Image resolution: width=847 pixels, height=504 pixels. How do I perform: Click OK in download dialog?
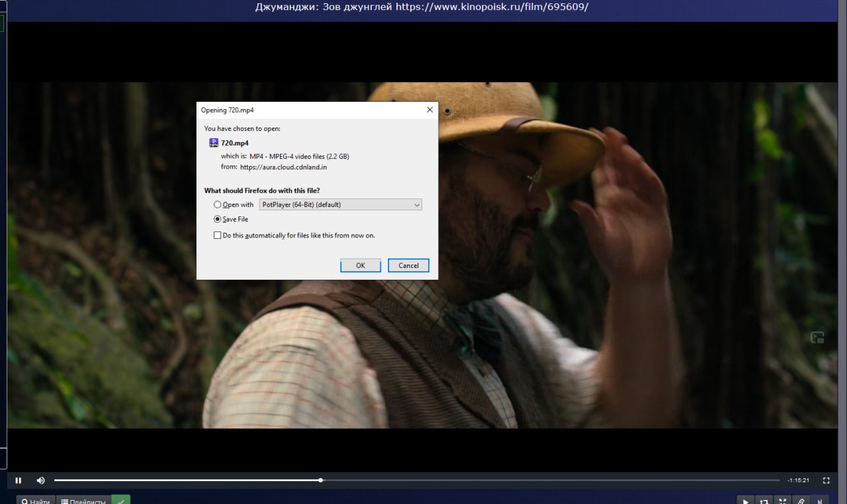(361, 265)
